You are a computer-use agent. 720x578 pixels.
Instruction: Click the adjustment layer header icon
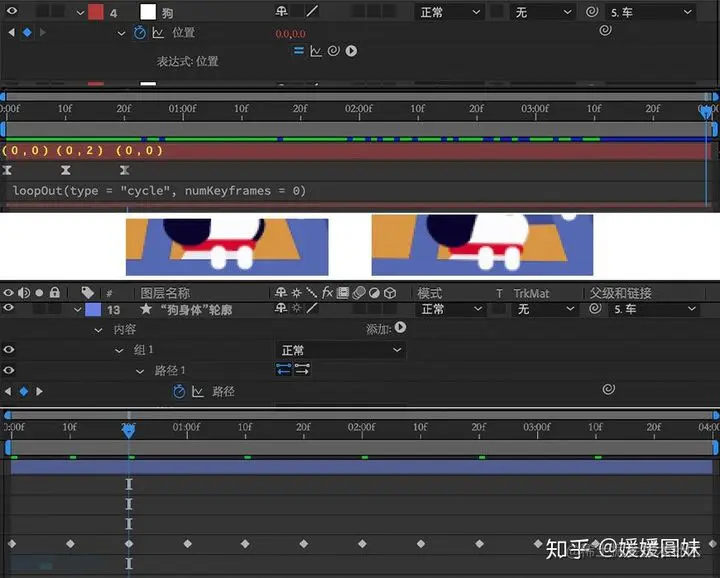pos(375,293)
